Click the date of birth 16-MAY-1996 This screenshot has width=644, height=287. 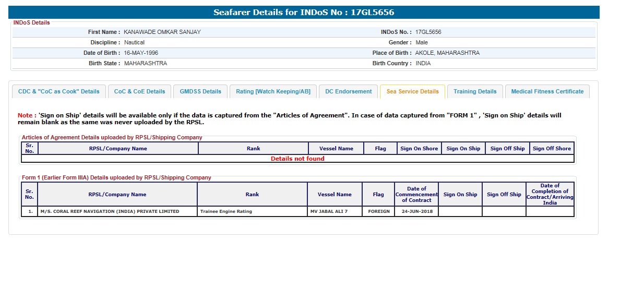coord(141,53)
